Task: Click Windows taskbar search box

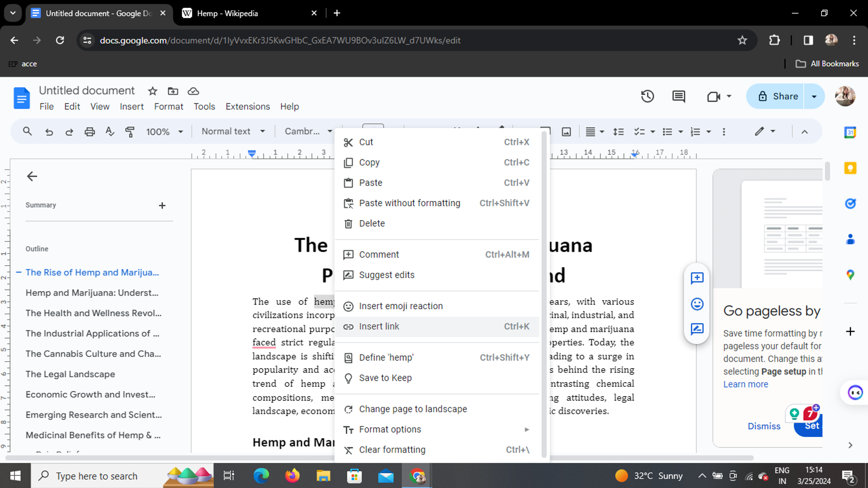Action: tap(122, 476)
